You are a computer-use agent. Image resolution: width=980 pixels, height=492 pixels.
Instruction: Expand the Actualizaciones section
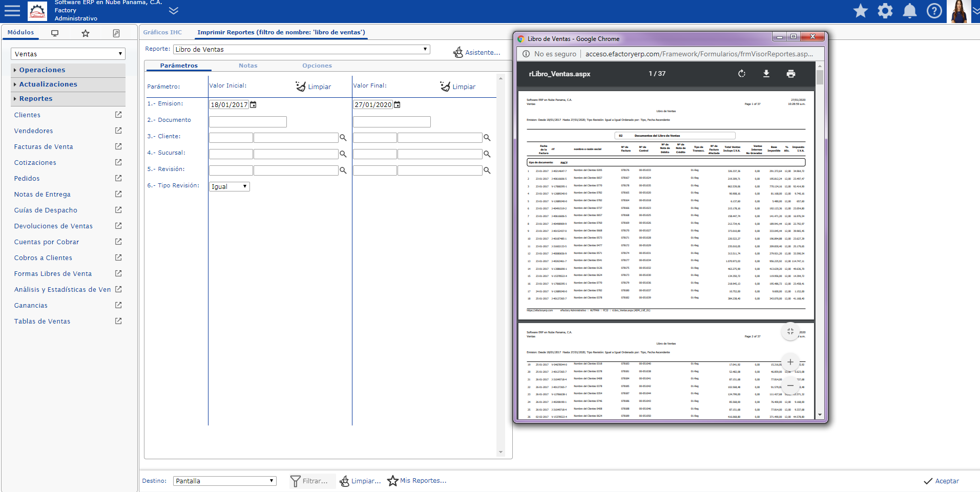[x=48, y=84]
